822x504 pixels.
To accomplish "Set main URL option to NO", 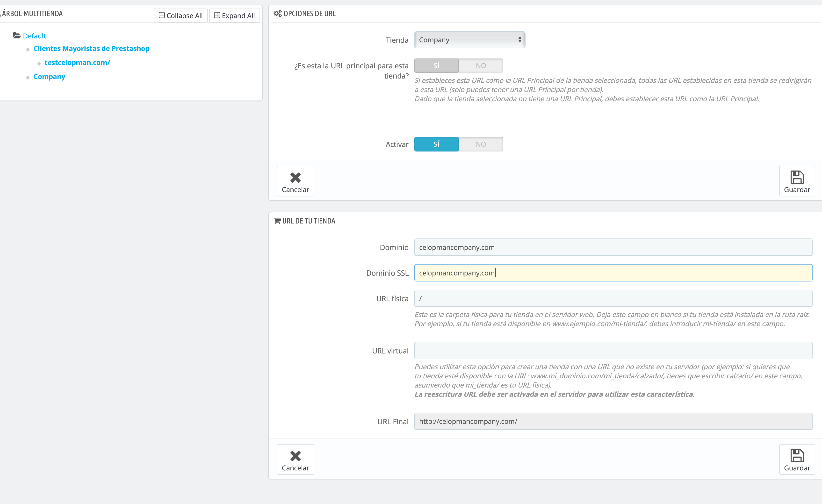I will point(481,65).
